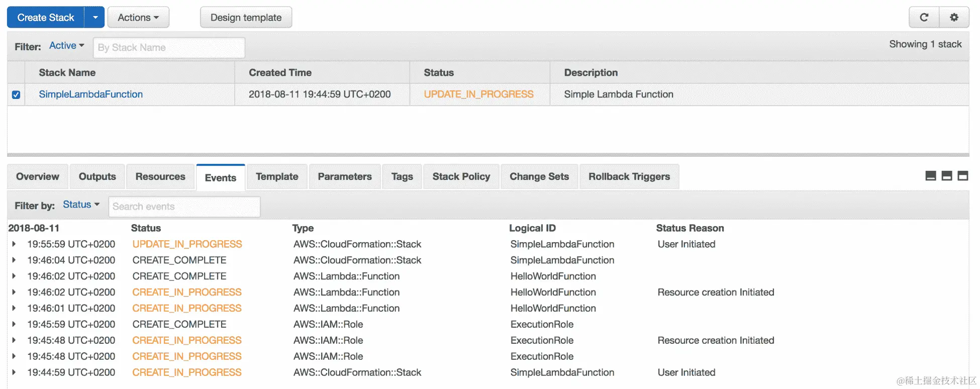Expand the 19:44:59 first stack event
Screen dimensions: 980x389
pyautogui.click(x=14, y=372)
